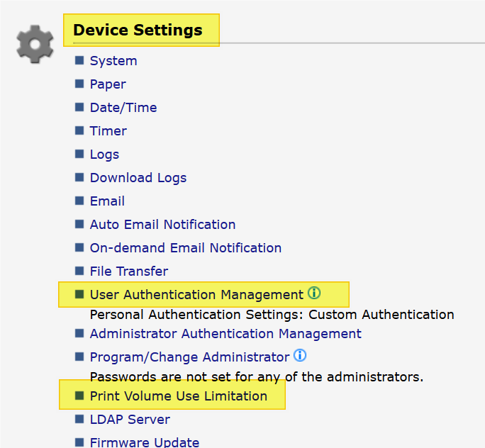Open Auto Email Notification settings

click(162, 225)
